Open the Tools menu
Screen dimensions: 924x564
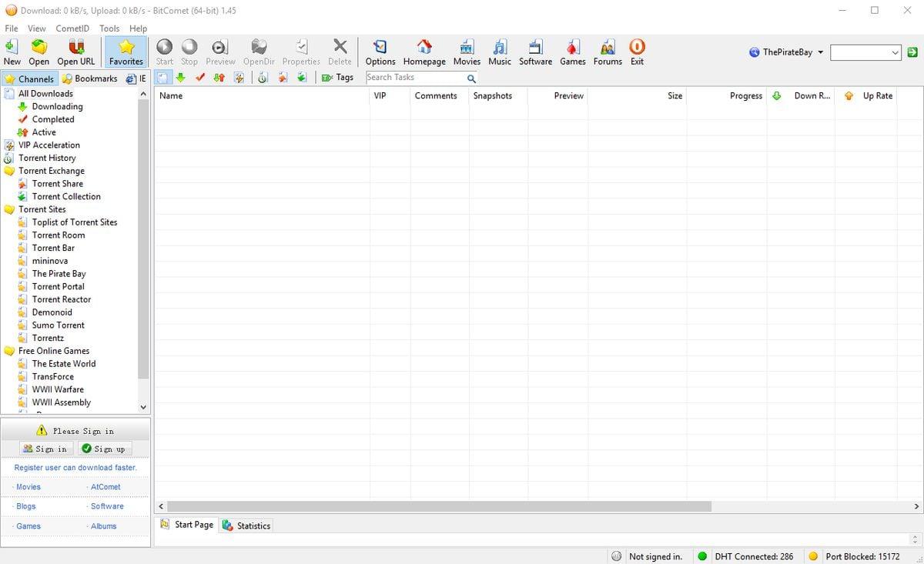coord(109,28)
